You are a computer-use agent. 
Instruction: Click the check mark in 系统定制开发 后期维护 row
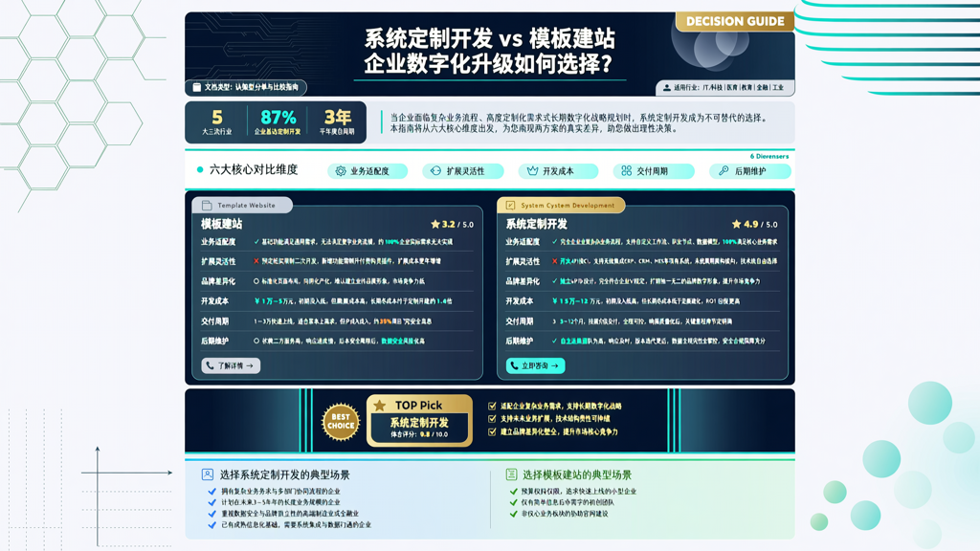pos(554,342)
